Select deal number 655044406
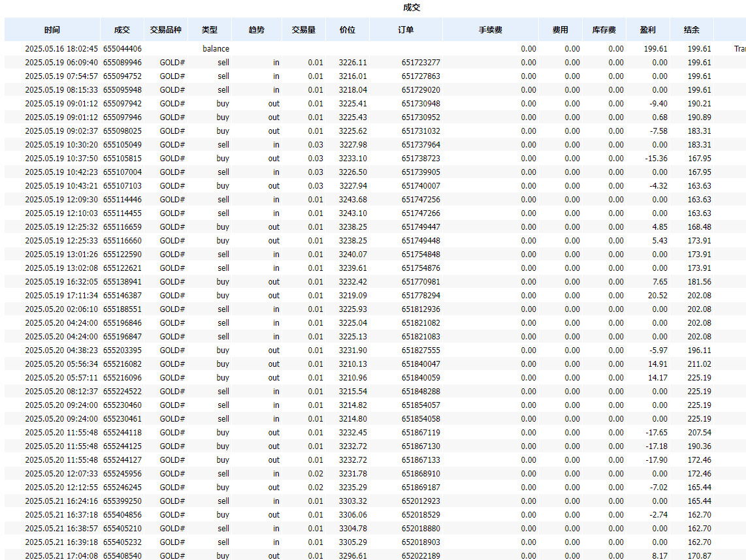Viewport: 746px width, 560px height. tap(122, 48)
